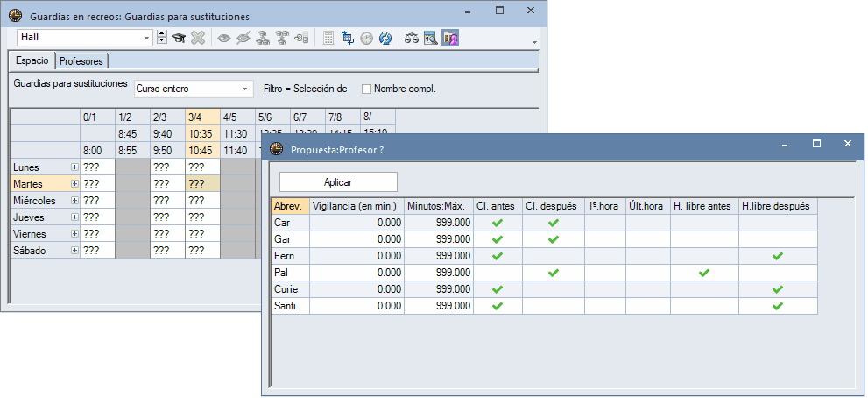Viewport: 868px width, 398px height.
Task: Click the graduation cap icon in toolbar
Action: click(x=179, y=38)
